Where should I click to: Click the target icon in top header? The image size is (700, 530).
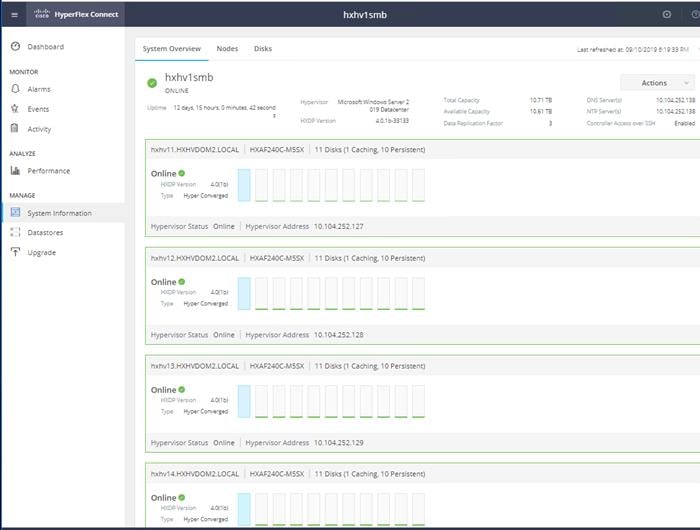tap(667, 14)
